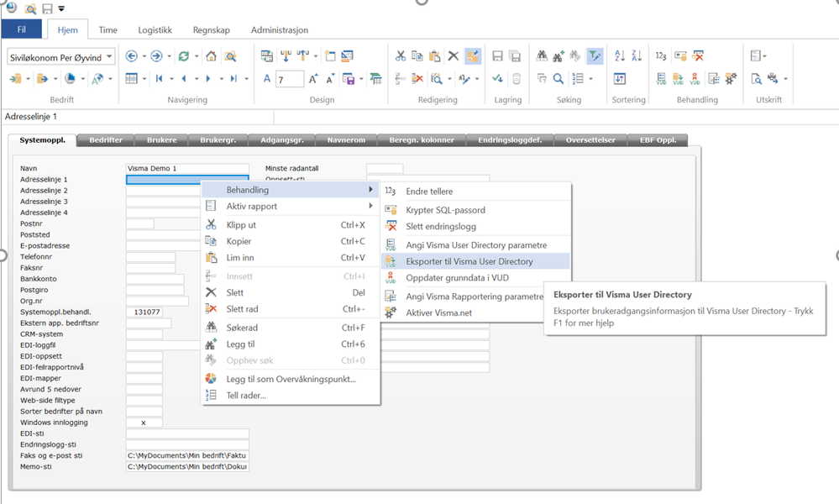Viewport: 839px width, 504px height.
Task: Click the green checkmark icon in Lagring
Action: 497,79
